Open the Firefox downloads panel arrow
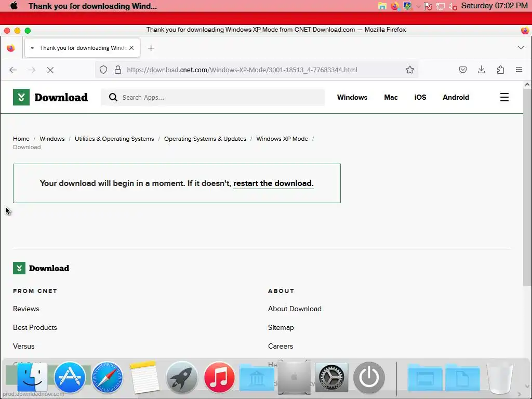The height and width of the screenshot is (399, 532). (481, 70)
